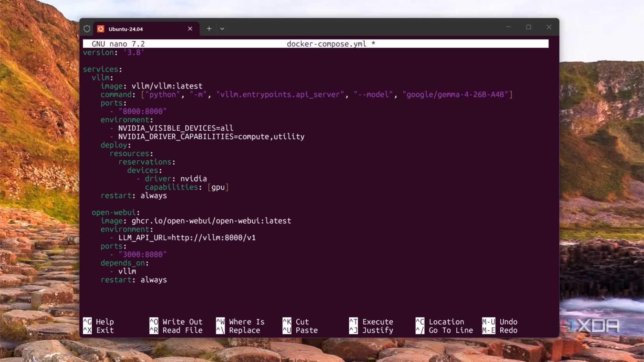Click the GNU nano 7.2 title text
Screen dimensions: 644x362
coord(118,44)
